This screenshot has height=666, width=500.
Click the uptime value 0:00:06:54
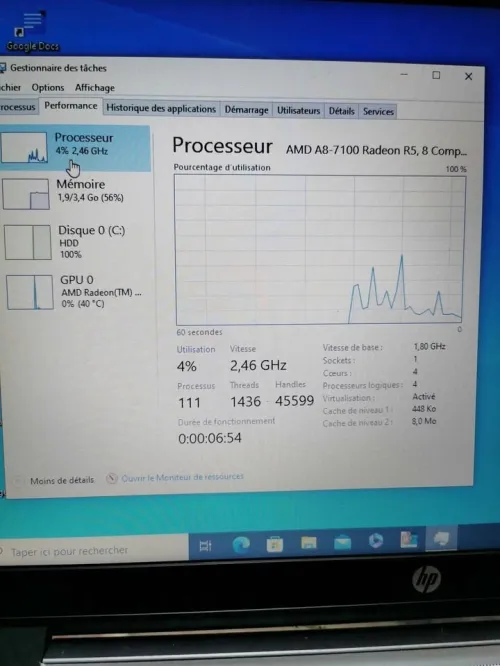[x=210, y=438]
